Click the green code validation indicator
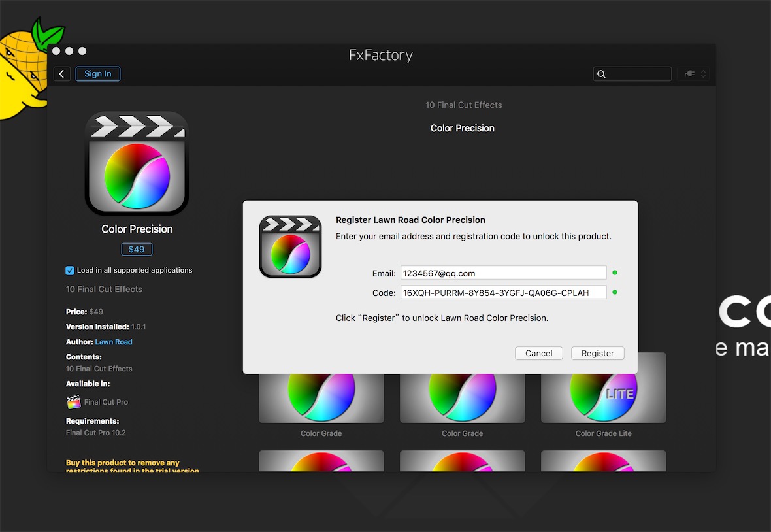This screenshot has width=771, height=532. coord(615,292)
